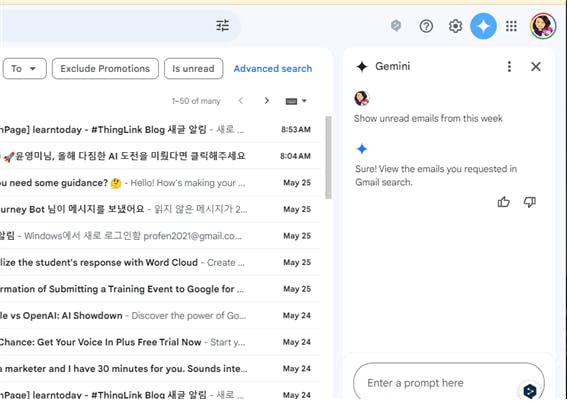569x401 pixels.
Task: Give thumbs down to Gemini response
Action: [529, 202]
